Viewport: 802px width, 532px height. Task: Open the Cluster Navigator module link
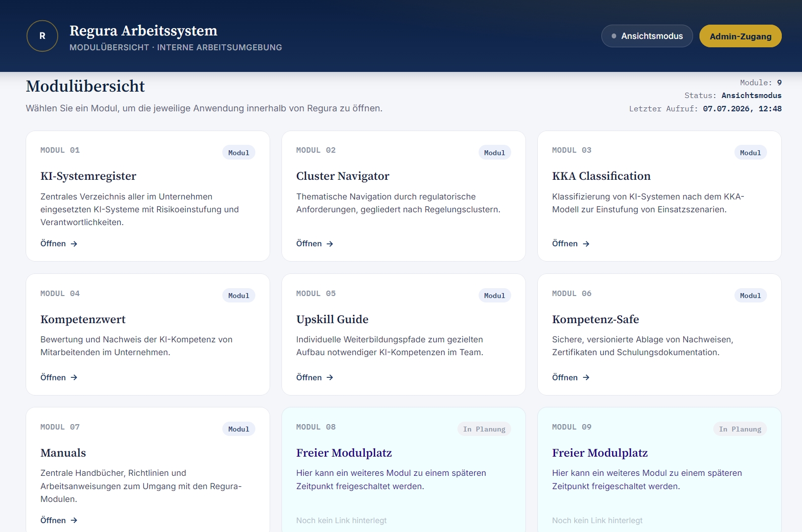pyautogui.click(x=315, y=244)
